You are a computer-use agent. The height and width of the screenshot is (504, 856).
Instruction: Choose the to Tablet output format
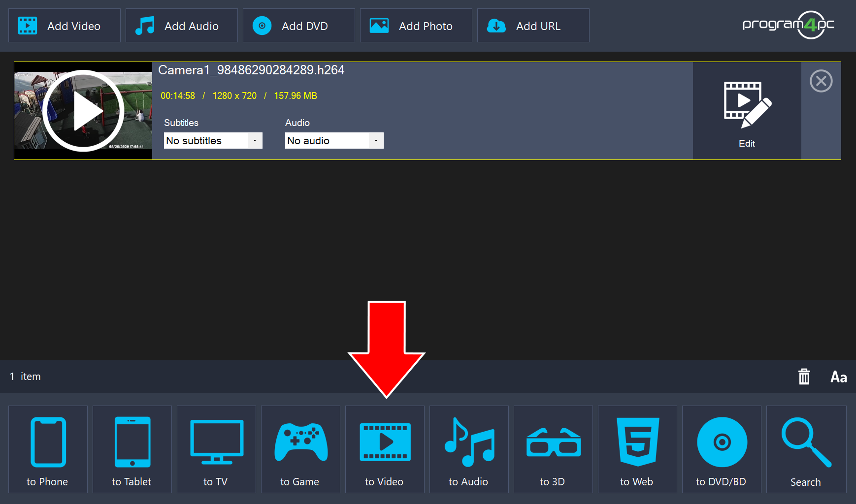(132, 449)
